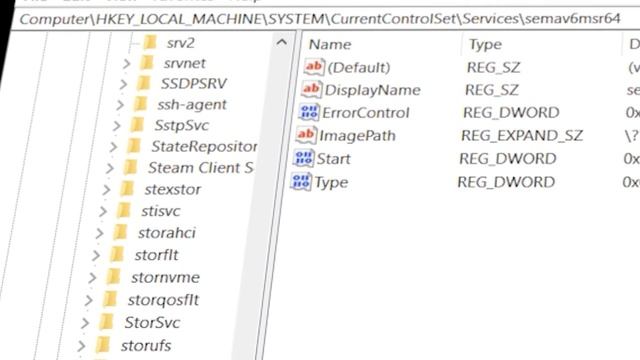Click the SstpSvc folder icon

137,125
